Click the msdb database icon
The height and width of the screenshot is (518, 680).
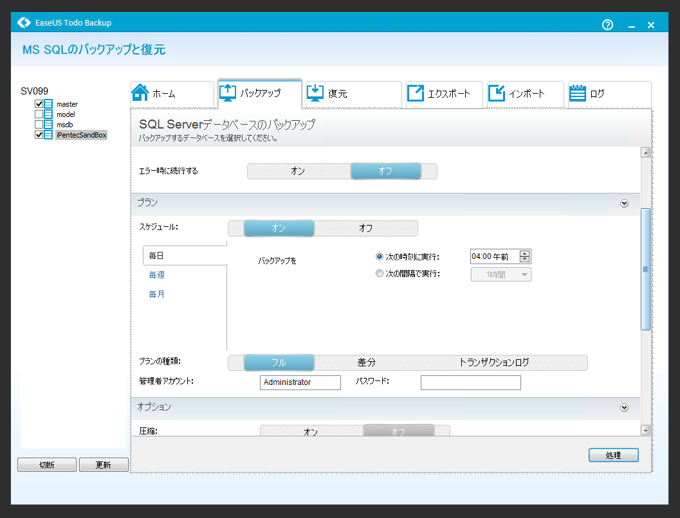click(x=49, y=125)
